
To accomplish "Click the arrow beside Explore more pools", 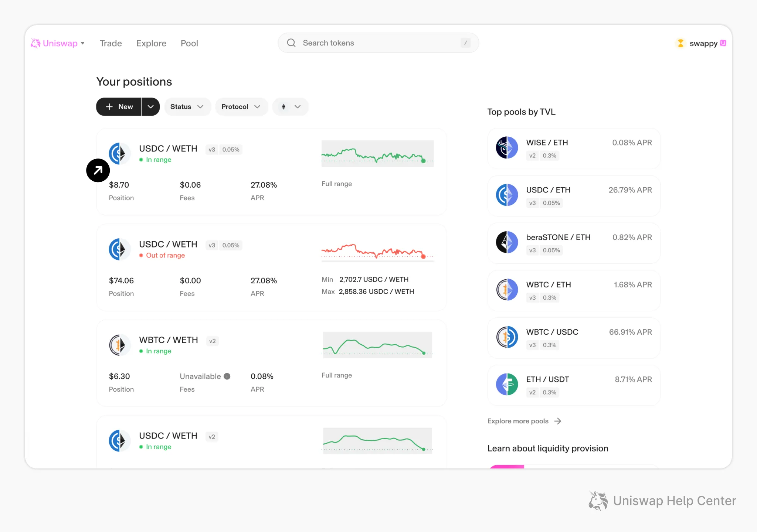I will coord(558,421).
